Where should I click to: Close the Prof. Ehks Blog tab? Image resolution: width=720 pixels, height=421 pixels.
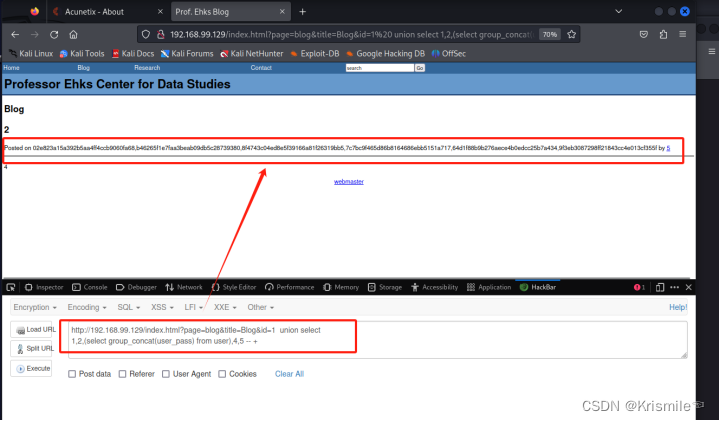pyautogui.click(x=282, y=12)
